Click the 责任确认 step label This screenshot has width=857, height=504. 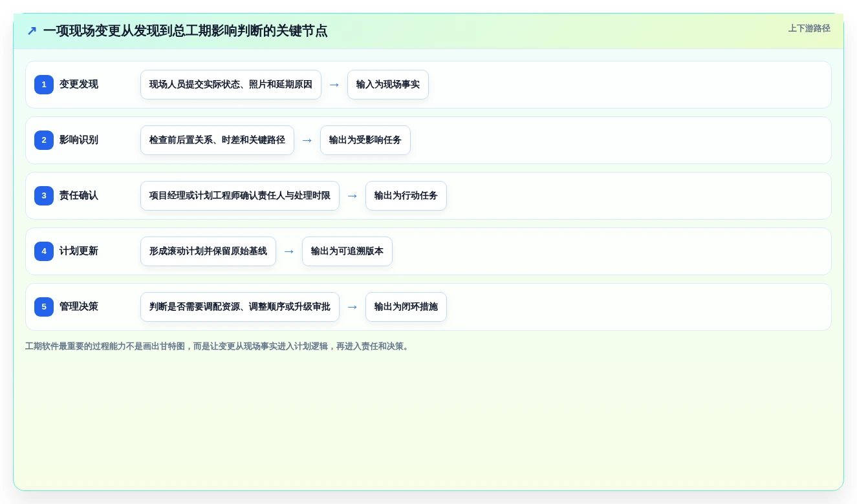point(79,196)
